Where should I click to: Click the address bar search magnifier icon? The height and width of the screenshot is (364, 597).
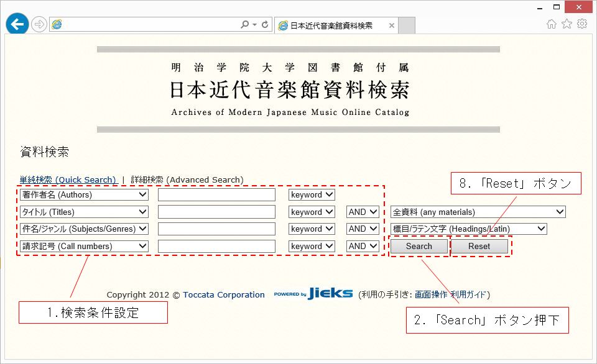click(x=244, y=24)
